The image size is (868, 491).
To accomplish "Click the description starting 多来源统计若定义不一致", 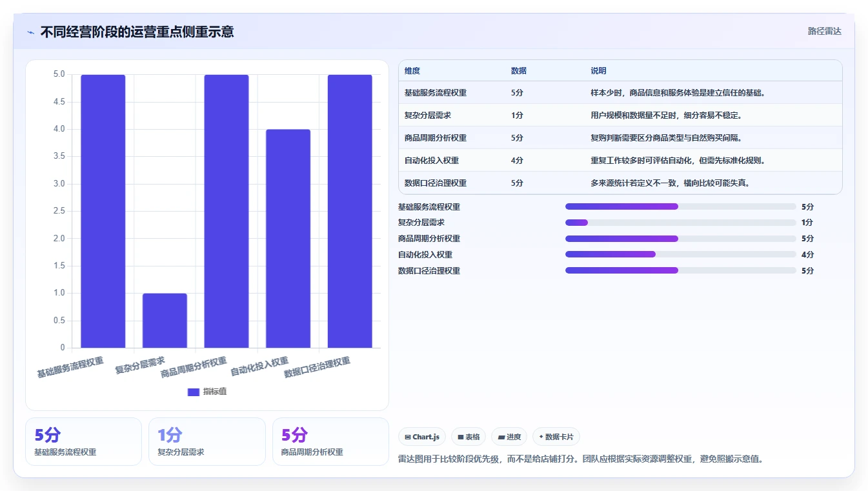I will click(x=670, y=183).
